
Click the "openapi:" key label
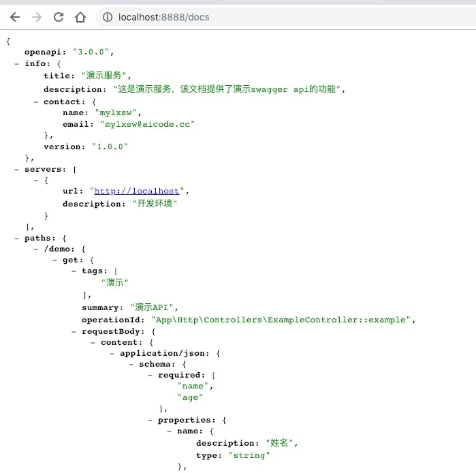tap(45, 52)
